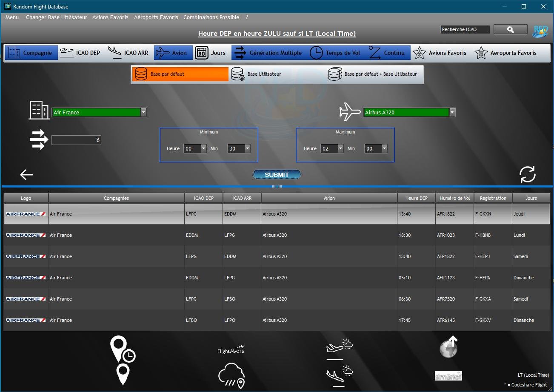Click the Recherche ICAO search field
The width and height of the screenshot is (554, 392).
(x=465, y=29)
